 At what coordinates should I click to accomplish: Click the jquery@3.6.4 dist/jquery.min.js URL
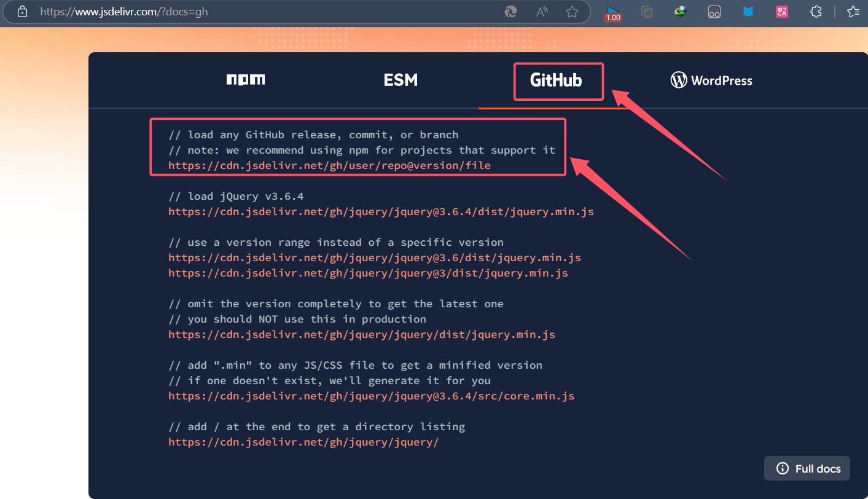(381, 212)
